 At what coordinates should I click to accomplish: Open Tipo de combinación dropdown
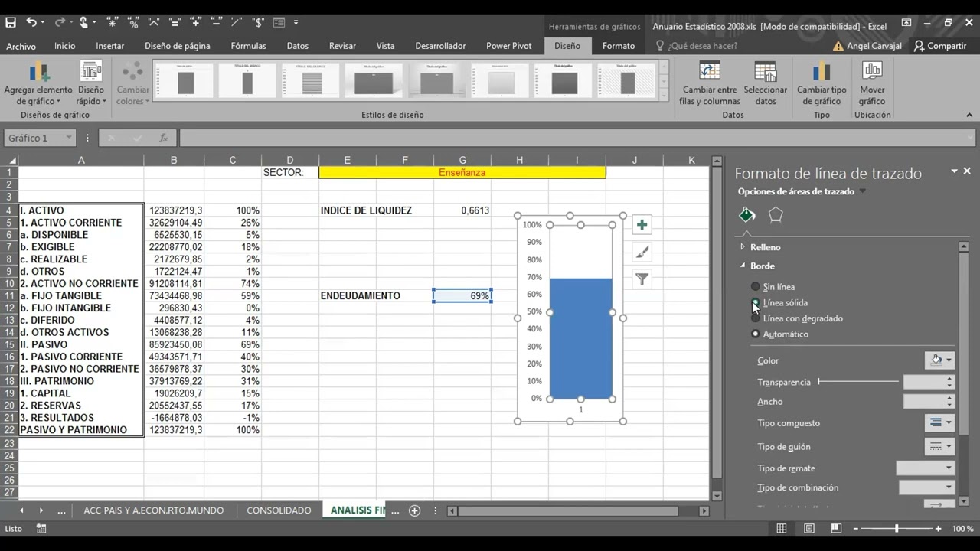pos(927,487)
